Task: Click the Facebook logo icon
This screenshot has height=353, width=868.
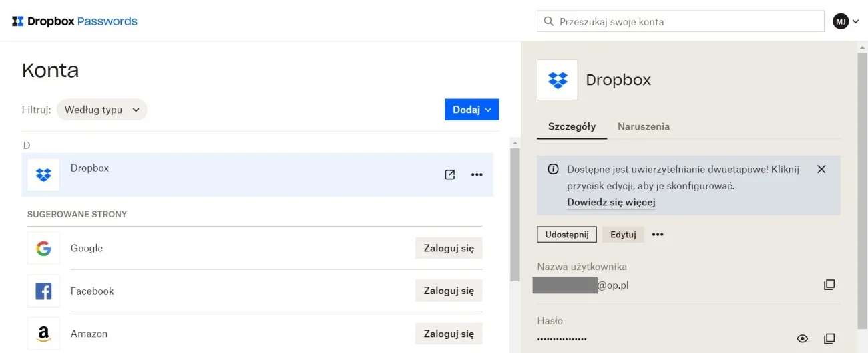Action: click(43, 291)
